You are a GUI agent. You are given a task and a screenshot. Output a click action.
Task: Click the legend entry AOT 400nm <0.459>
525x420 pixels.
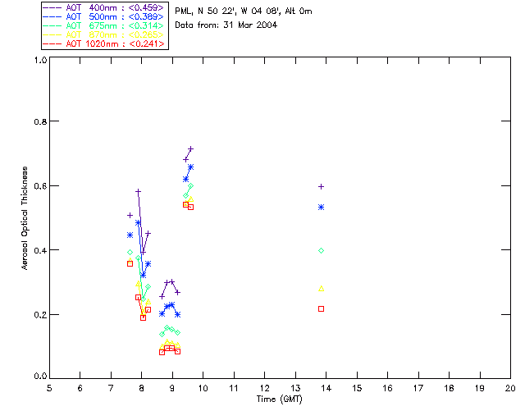coord(104,7)
